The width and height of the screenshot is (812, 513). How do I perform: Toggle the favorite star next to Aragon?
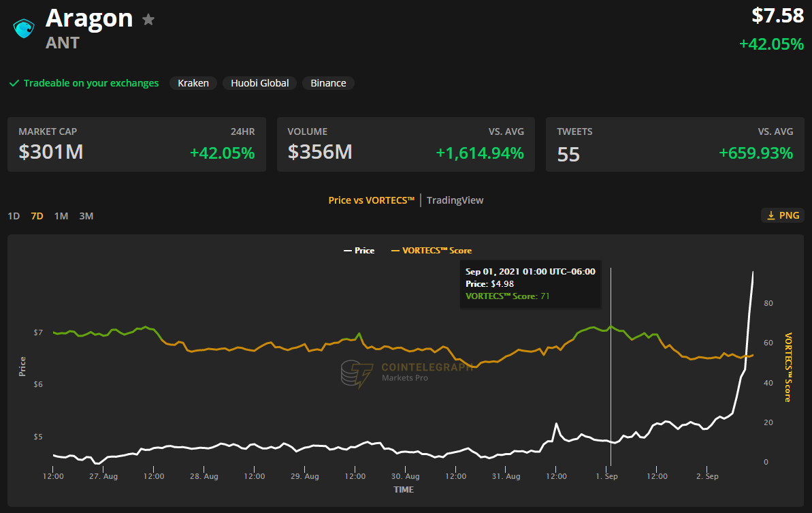(x=148, y=20)
